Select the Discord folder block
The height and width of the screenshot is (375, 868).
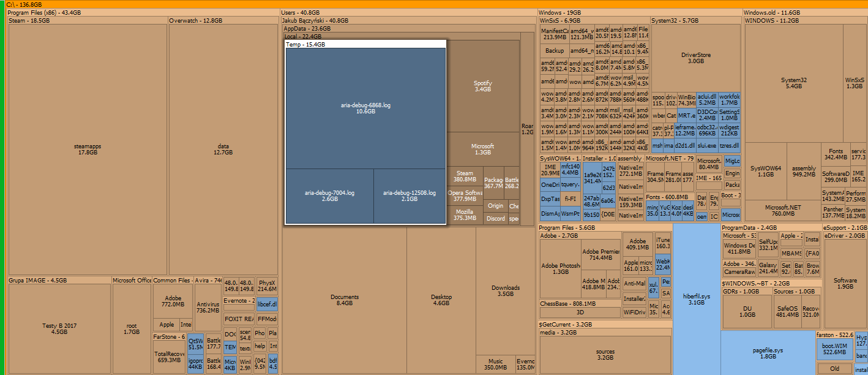[496, 218]
